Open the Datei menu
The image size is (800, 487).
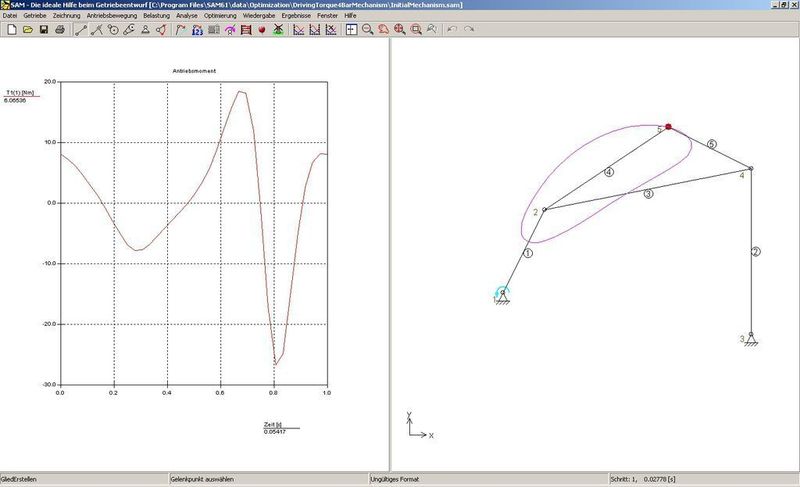point(10,16)
